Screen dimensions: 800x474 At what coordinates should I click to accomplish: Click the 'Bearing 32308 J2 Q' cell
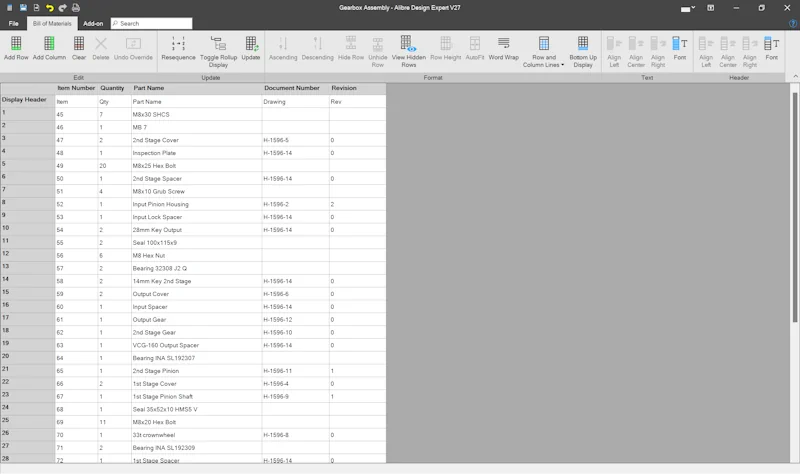pos(196,268)
